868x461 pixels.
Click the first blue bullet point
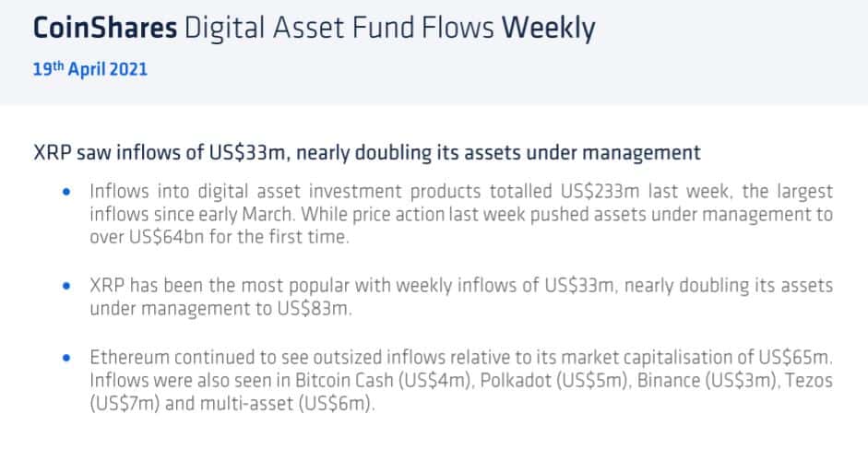click(x=67, y=192)
